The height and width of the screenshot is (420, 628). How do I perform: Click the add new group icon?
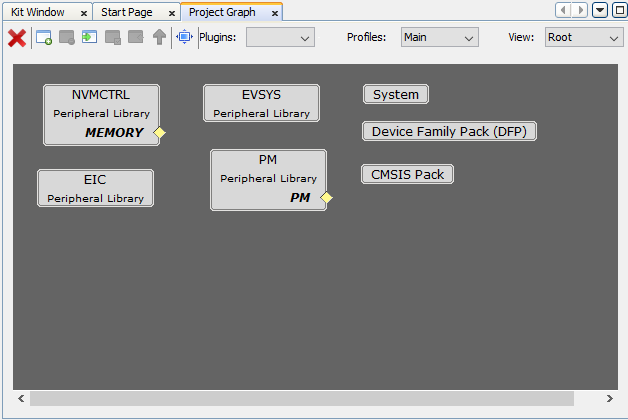(44, 38)
